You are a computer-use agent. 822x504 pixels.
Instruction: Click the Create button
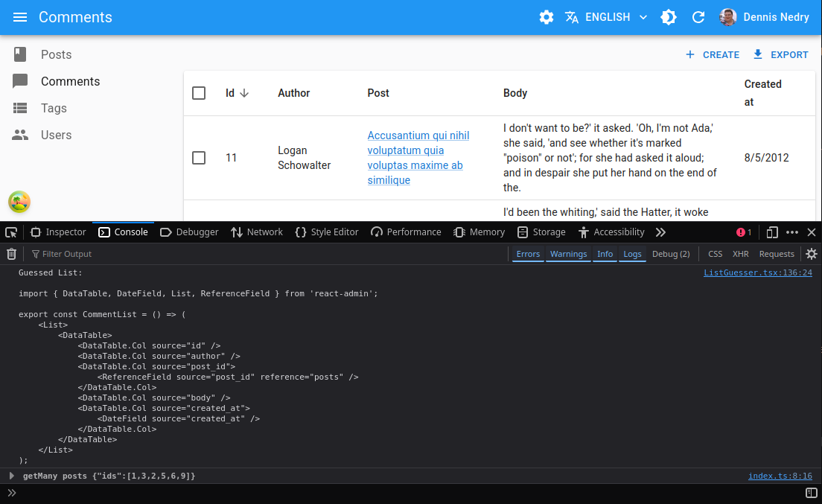pyautogui.click(x=713, y=54)
